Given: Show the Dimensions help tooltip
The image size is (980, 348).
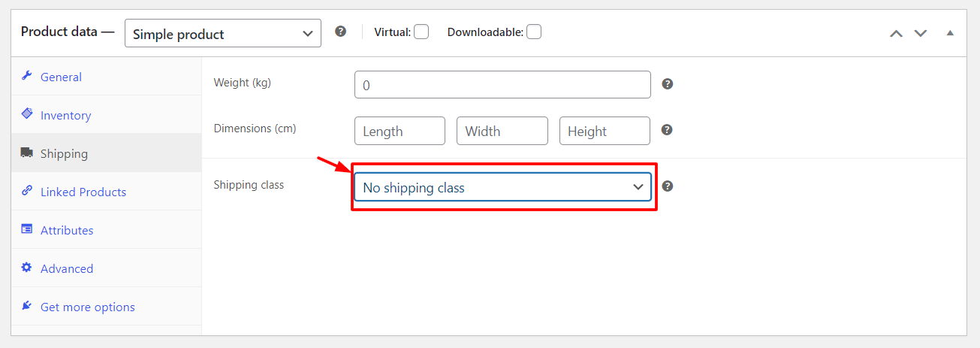Looking at the screenshot, I should pyautogui.click(x=667, y=130).
